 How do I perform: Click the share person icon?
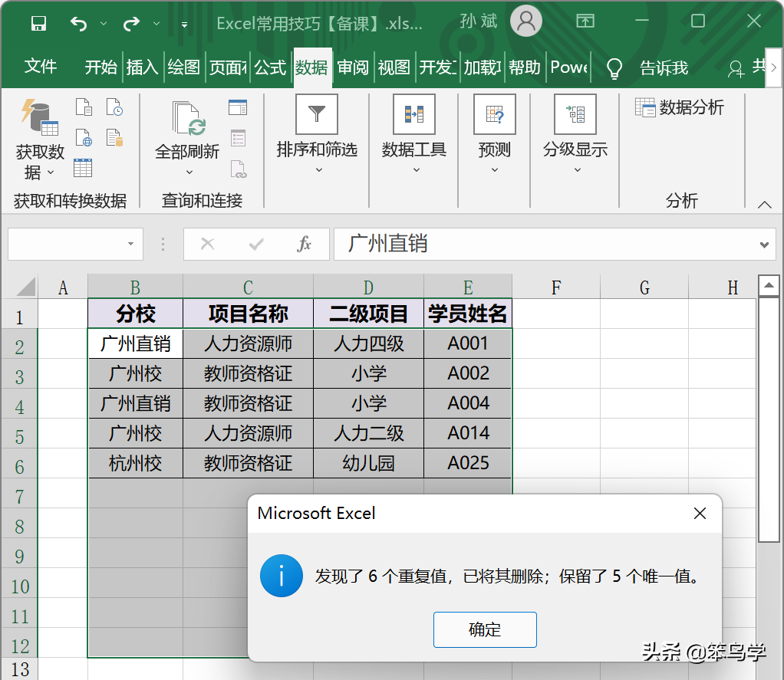(x=736, y=69)
